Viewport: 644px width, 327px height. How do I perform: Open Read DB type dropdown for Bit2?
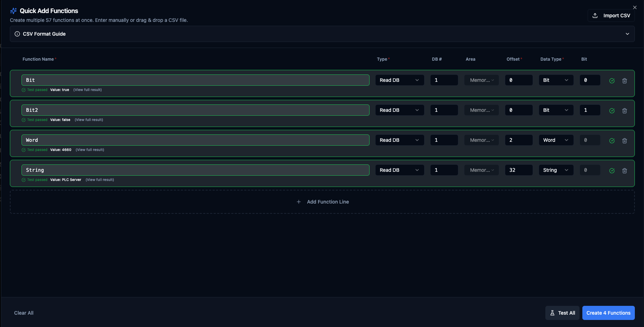[x=400, y=110]
